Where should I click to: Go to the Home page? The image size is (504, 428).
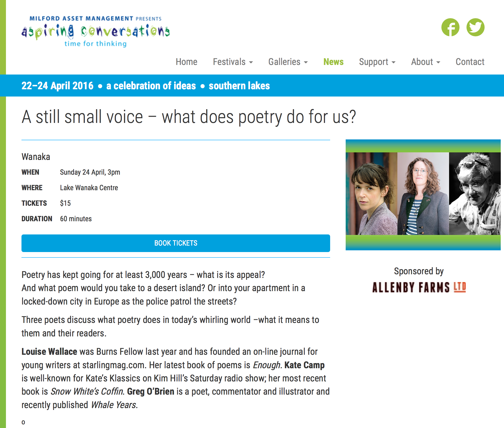(x=186, y=62)
